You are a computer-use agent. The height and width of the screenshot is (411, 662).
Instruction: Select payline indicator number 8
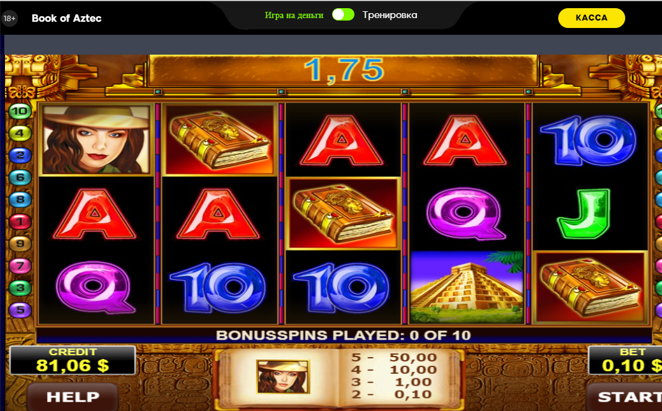click(x=19, y=199)
